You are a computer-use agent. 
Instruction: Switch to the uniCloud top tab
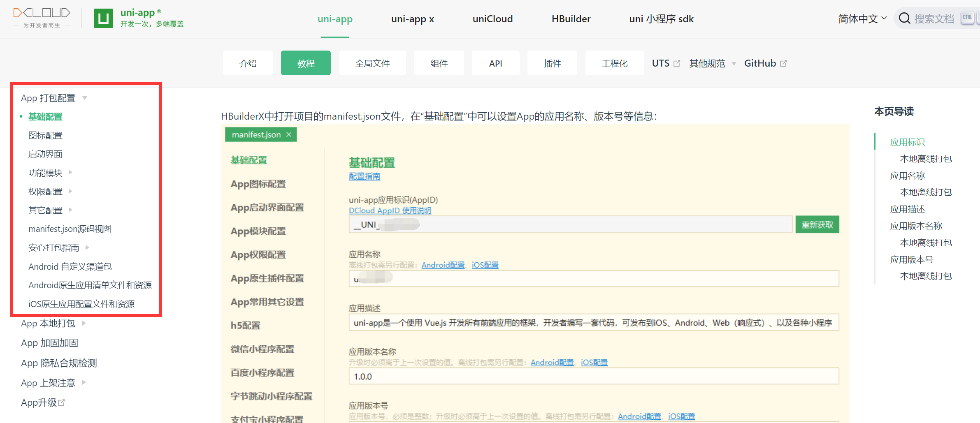tap(492, 19)
